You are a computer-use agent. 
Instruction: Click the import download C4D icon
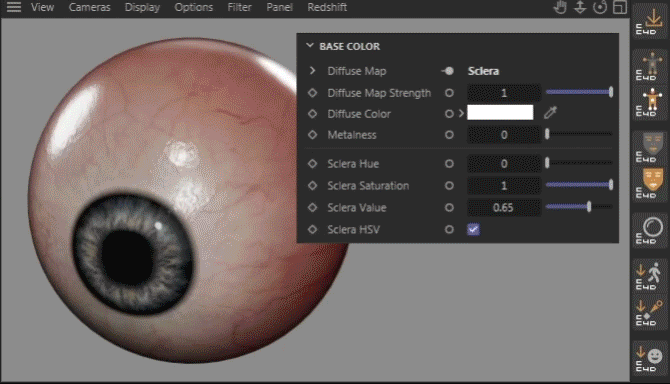(649, 21)
